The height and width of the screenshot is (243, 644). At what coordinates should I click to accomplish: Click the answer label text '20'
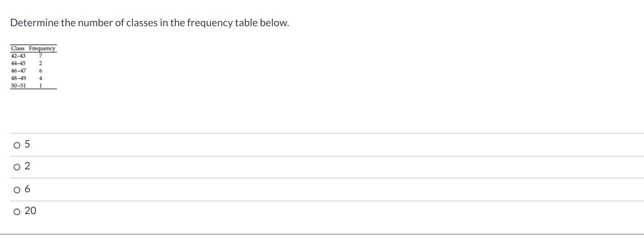[31, 211]
